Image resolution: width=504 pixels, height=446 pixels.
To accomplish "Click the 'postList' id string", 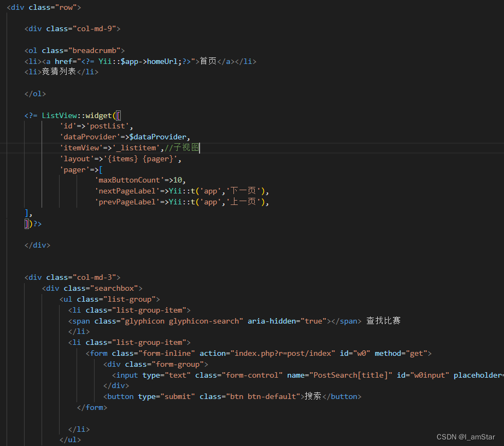I will click(107, 126).
